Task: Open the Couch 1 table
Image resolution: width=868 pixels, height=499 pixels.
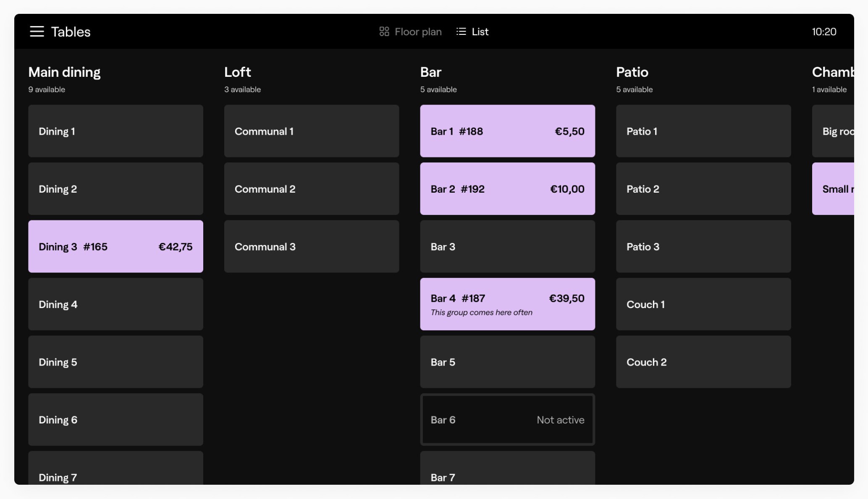Action: 703,304
